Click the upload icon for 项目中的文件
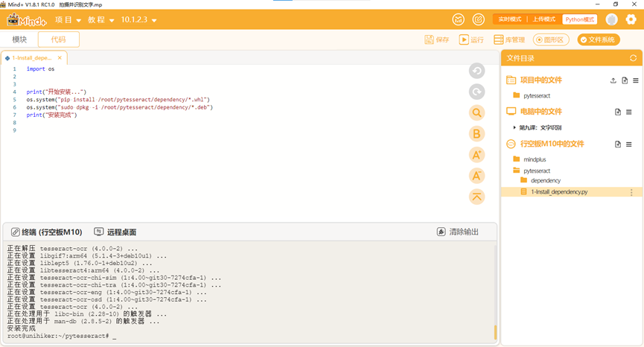Screen dimensions: 644x347 [x=613, y=80]
